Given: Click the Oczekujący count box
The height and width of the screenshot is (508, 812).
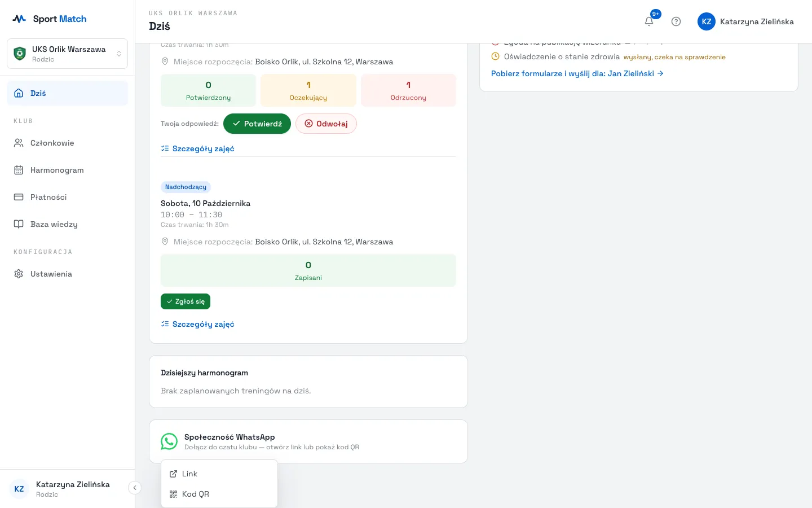Looking at the screenshot, I should 308,90.
